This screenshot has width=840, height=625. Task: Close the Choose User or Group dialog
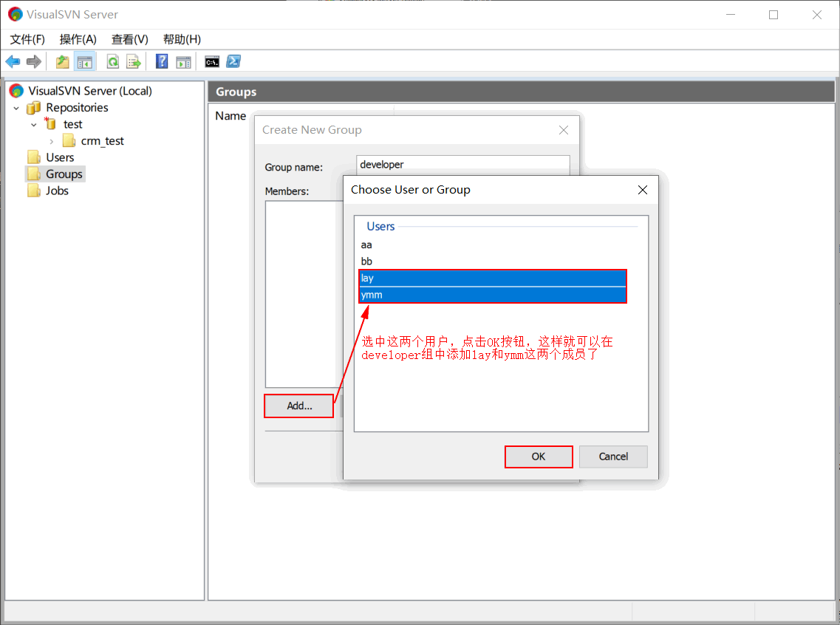coord(643,190)
